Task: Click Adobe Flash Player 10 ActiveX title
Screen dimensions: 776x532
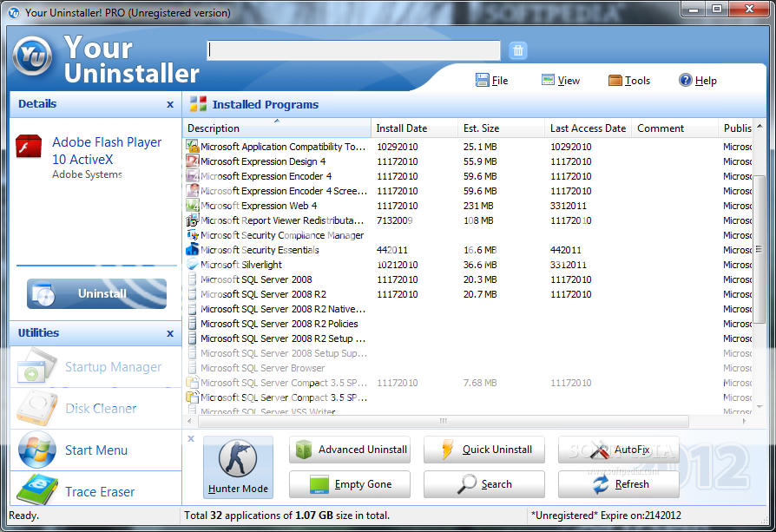Action: [107, 150]
